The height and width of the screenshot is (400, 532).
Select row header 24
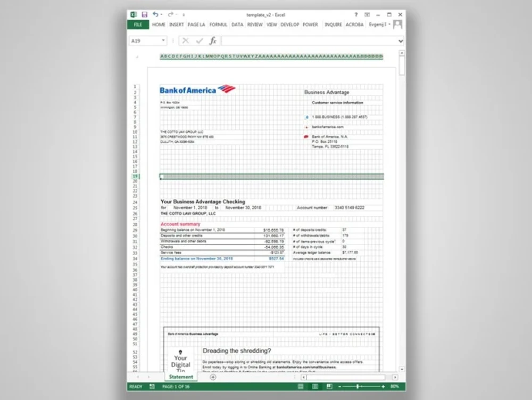(x=135, y=202)
